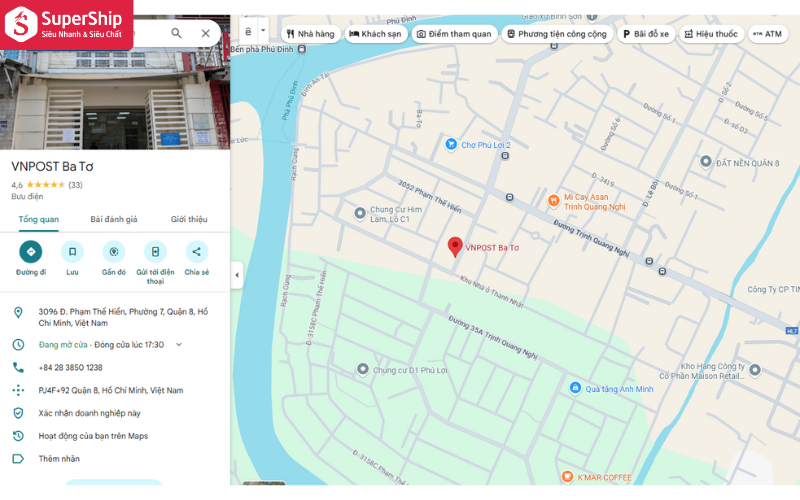This screenshot has height=500, width=800.
Task: Click Bến phà Phú Định ferry icon
Action: click(x=302, y=49)
